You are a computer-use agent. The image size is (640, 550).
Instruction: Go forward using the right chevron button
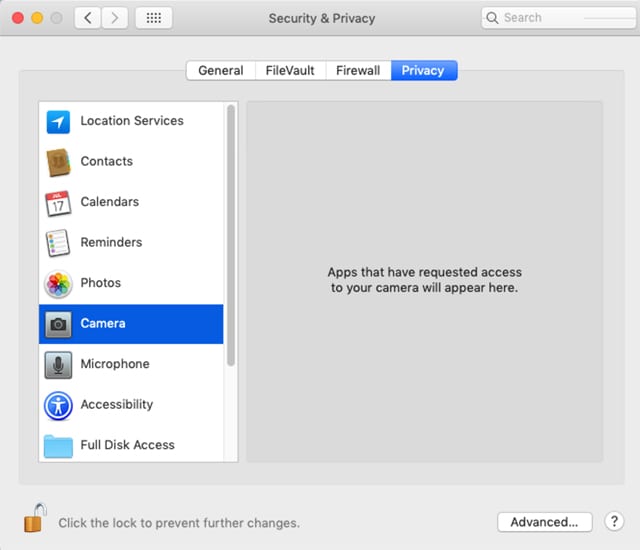coord(115,18)
